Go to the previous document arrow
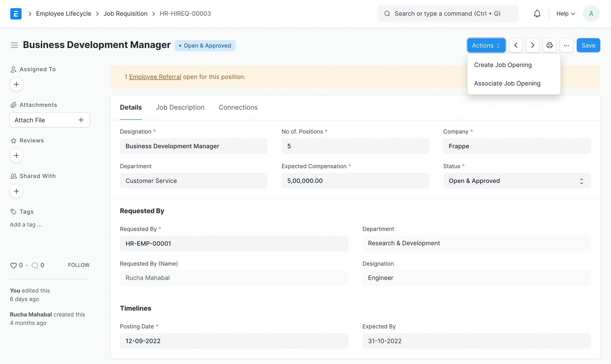The image size is (611, 364). tap(516, 45)
